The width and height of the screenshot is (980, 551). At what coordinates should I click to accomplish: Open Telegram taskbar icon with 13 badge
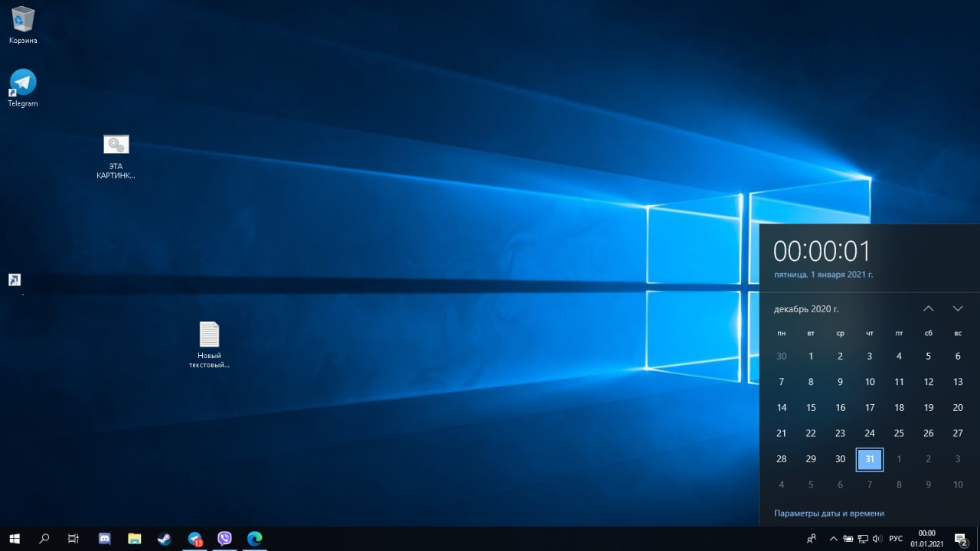pos(195,539)
